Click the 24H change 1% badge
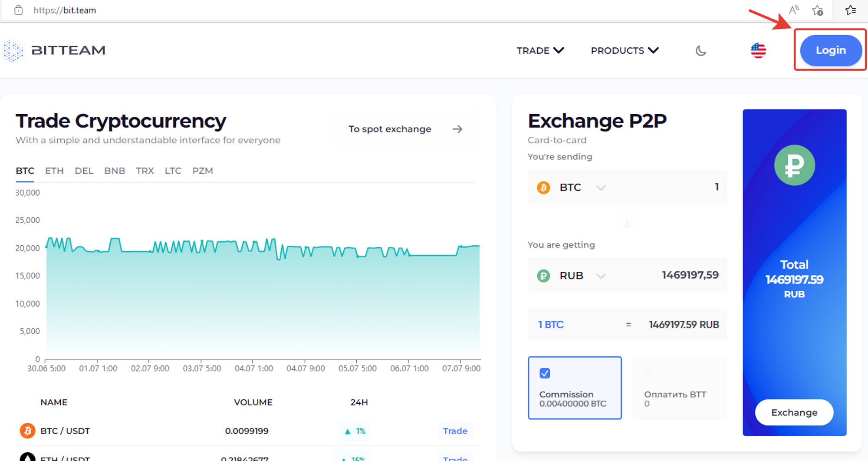Screen dimensions: 868x461 click(x=354, y=431)
